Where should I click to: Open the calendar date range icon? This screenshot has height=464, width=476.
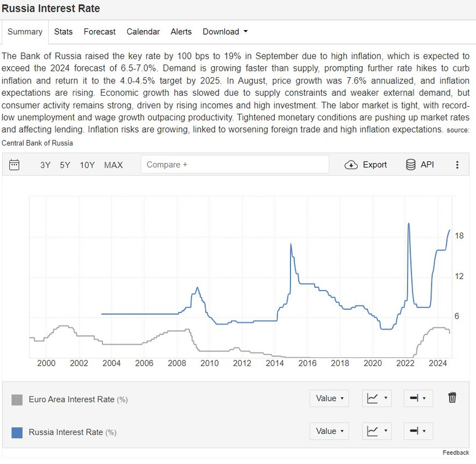(x=14, y=165)
